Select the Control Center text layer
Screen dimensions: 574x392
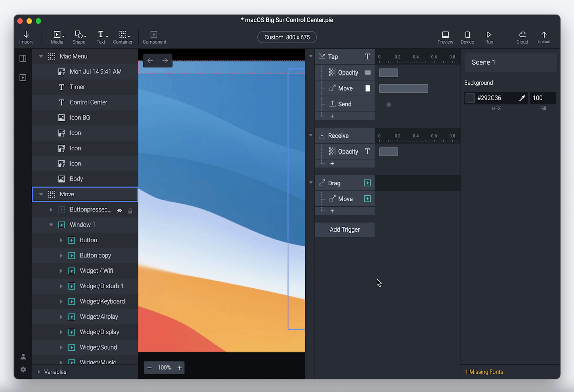(x=88, y=102)
